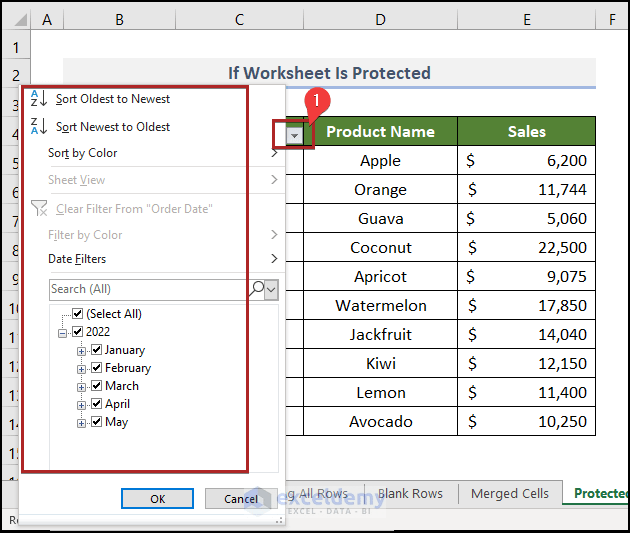Uncheck the May checkbox
The width and height of the screenshot is (630, 533).
96,422
